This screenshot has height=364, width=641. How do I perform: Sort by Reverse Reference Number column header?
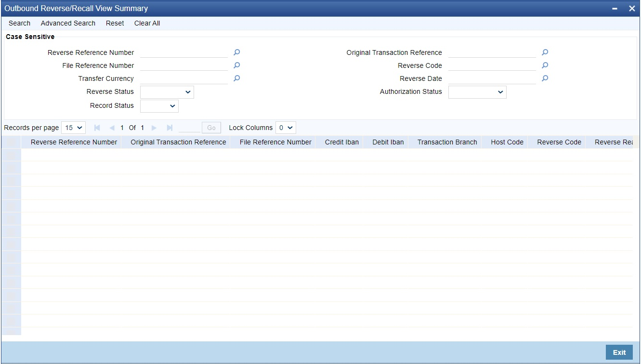pyautogui.click(x=74, y=142)
